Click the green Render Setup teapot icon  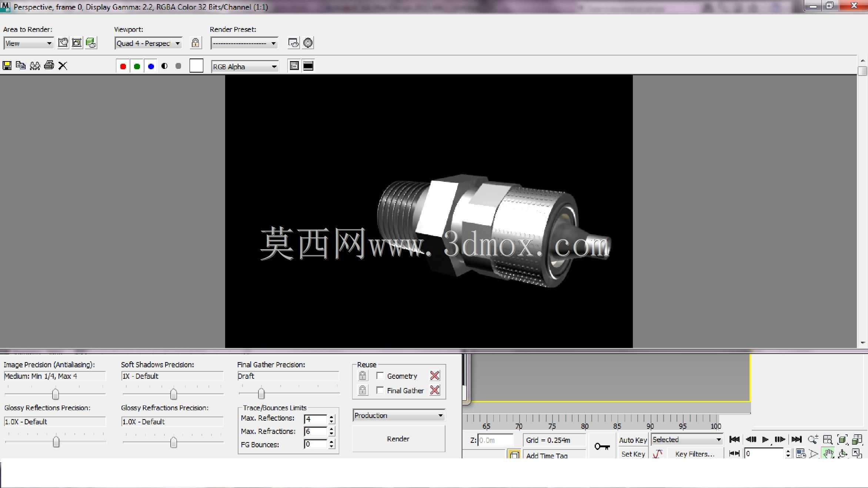[91, 43]
